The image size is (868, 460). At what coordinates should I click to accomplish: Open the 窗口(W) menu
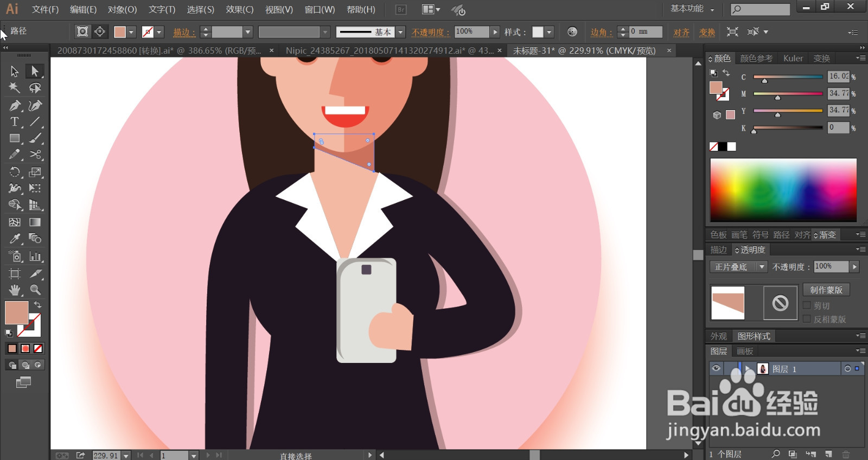pos(320,9)
